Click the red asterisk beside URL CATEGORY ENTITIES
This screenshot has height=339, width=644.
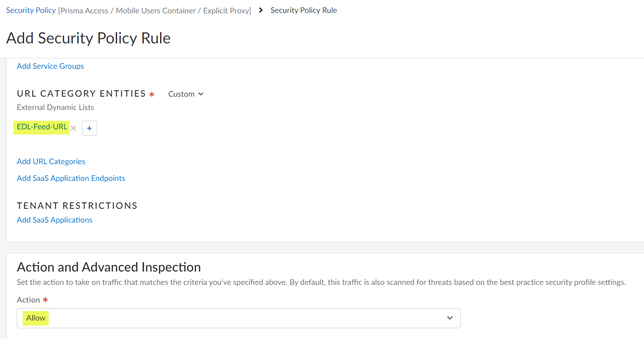pos(151,93)
